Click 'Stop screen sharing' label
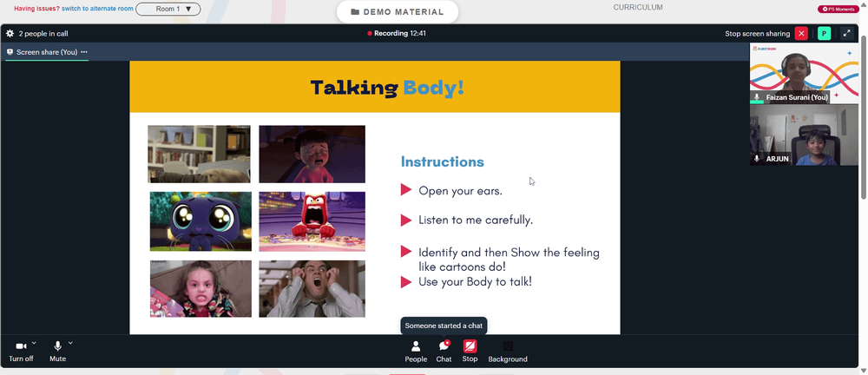The height and width of the screenshot is (375, 868). pos(757,34)
